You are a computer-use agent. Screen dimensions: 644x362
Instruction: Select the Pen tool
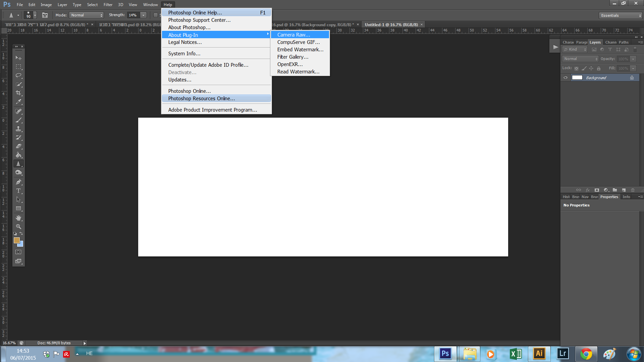point(18,182)
